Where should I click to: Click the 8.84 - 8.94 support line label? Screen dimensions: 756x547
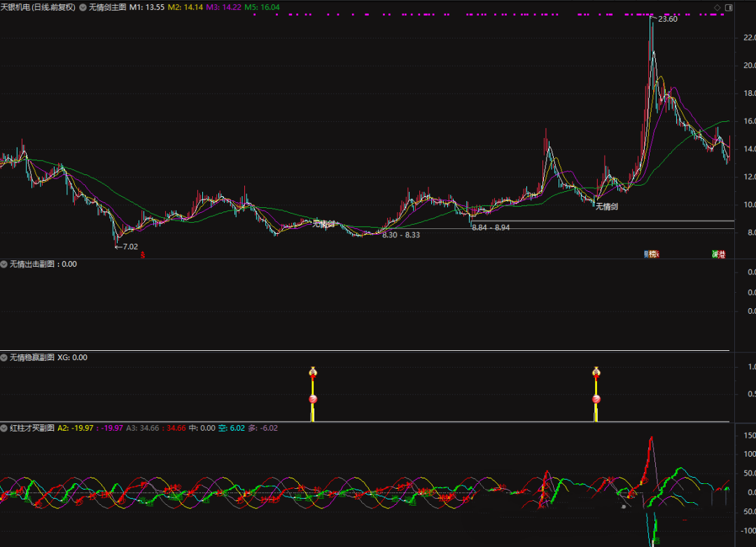point(491,228)
